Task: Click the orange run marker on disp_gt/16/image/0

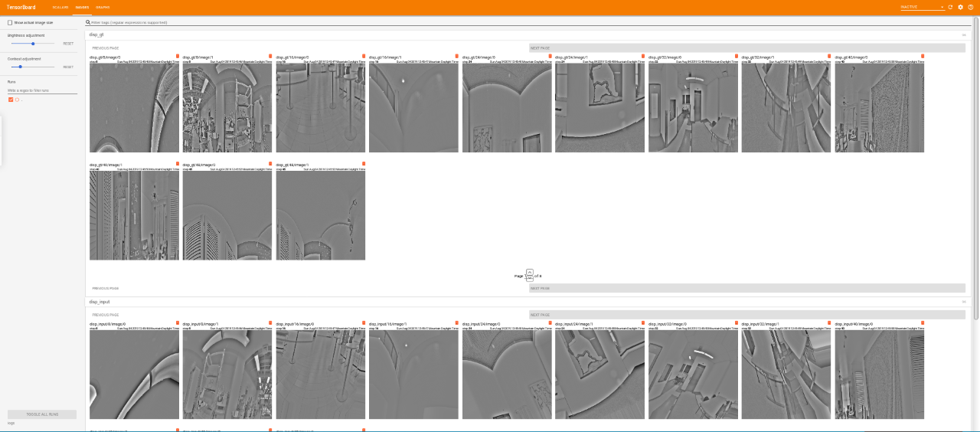Action: pyautogui.click(x=364, y=56)
